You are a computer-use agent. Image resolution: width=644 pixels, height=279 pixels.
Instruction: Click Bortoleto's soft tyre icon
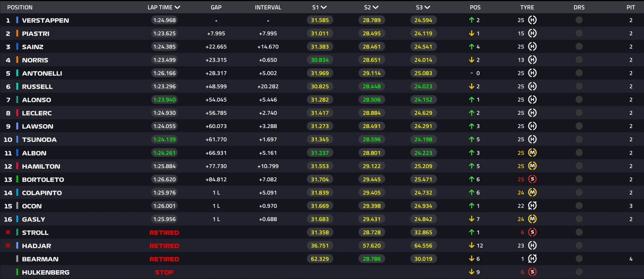coord(532,179)
